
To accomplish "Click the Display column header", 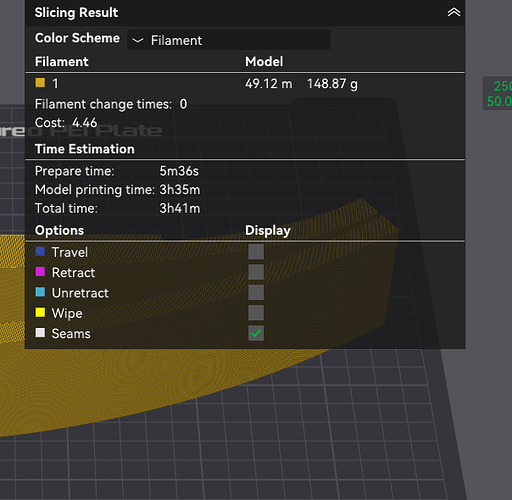I will 268,231.
